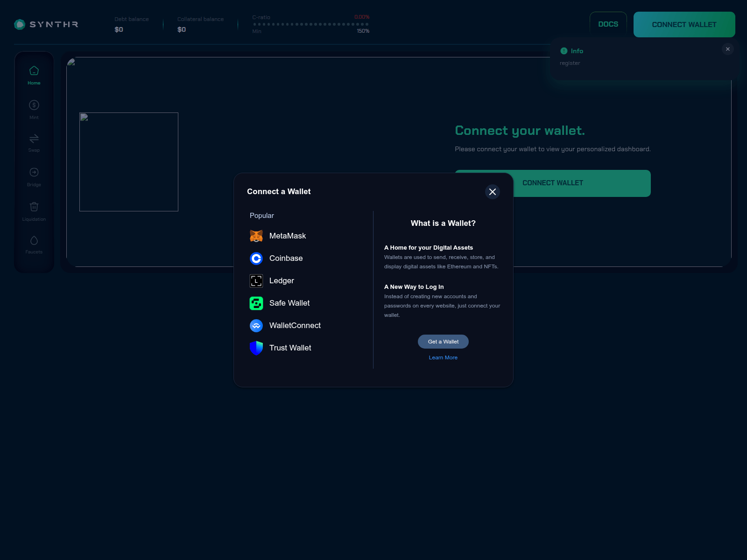Viewport: 747px width, 560px height.
Task: Click the Coinbase wallet icon
Action: 256,259
